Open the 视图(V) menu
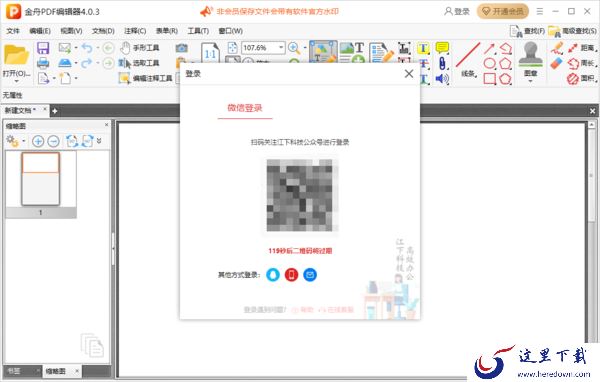This screenshot has width=600, height=382. tap(72, 31)
